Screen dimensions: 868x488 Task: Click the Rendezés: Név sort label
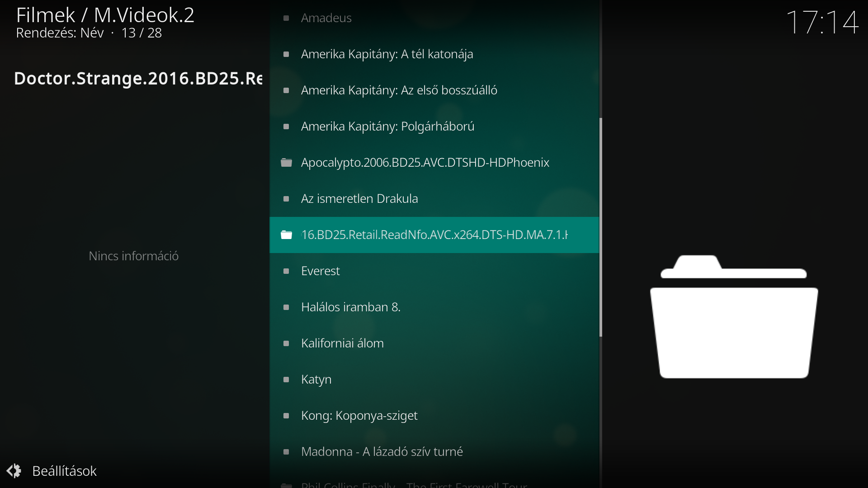tap(60, 33)
